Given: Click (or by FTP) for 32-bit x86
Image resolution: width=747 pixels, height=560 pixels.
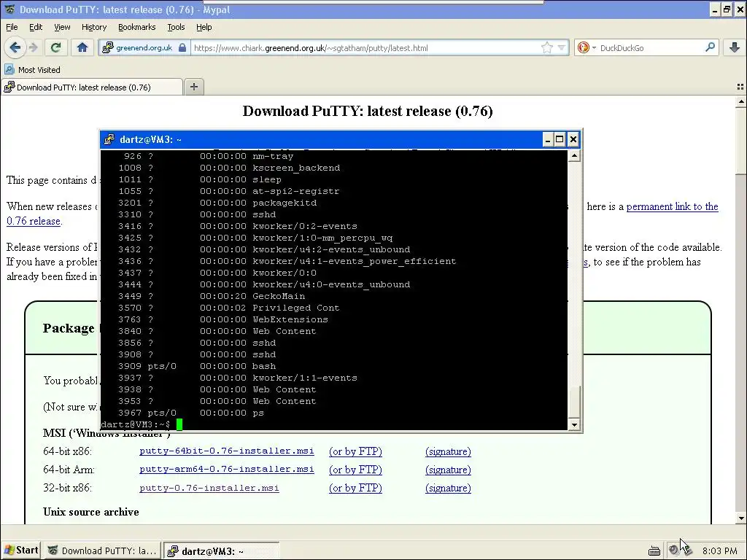Looking at the screenshot, I should [355, 488].
